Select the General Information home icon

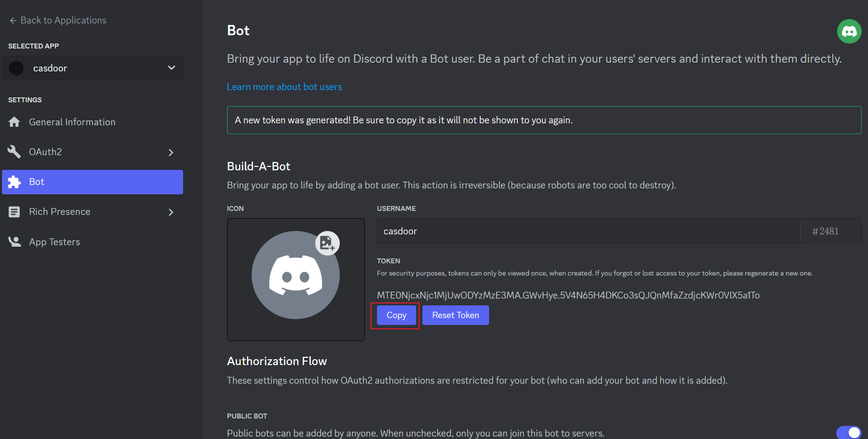tap(15, 122)
